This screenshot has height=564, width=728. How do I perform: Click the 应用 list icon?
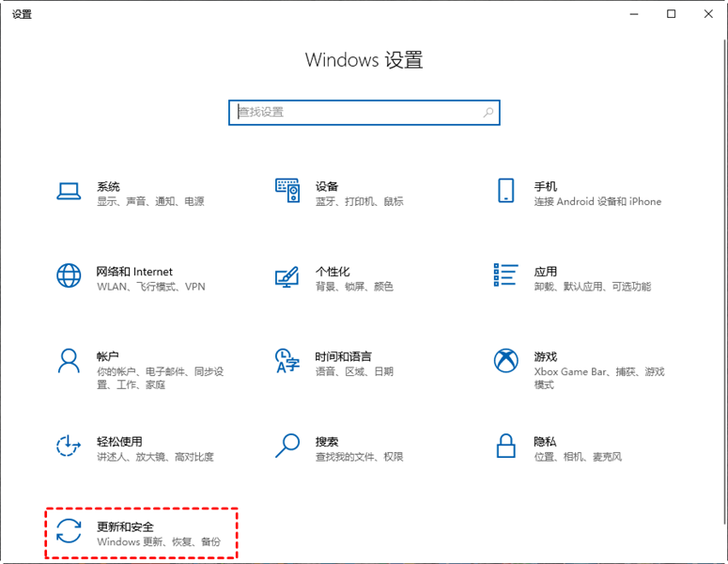pos(505,276)
